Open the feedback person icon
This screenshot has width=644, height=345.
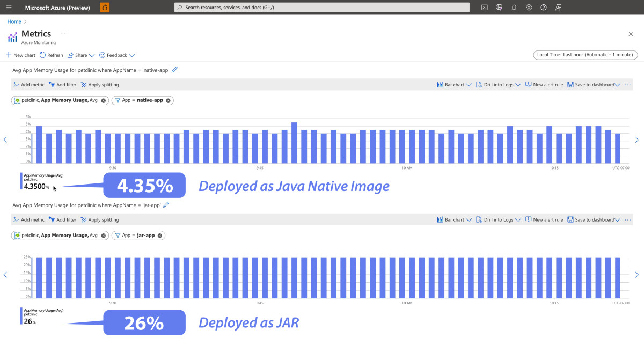[x=558, y=7]
